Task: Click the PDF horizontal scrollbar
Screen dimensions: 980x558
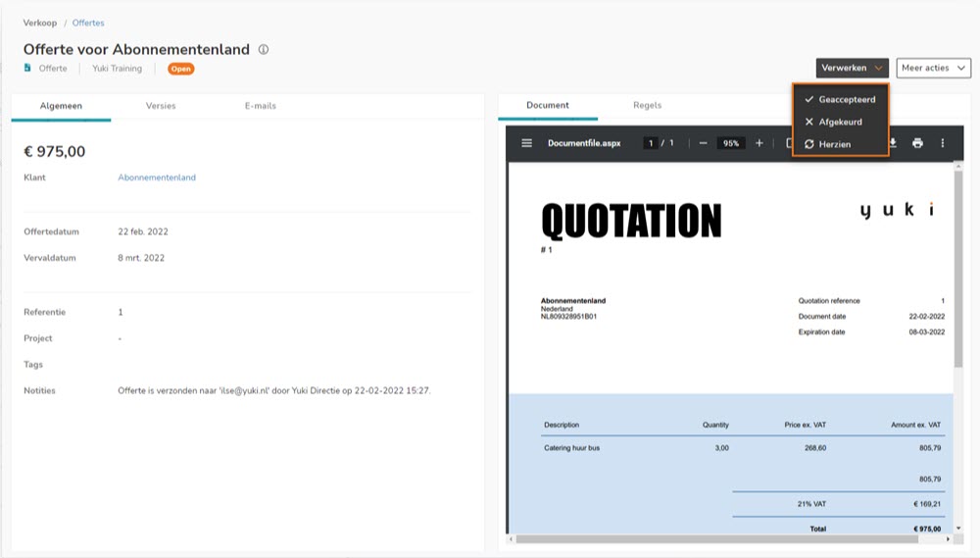Action: (717, 538)
